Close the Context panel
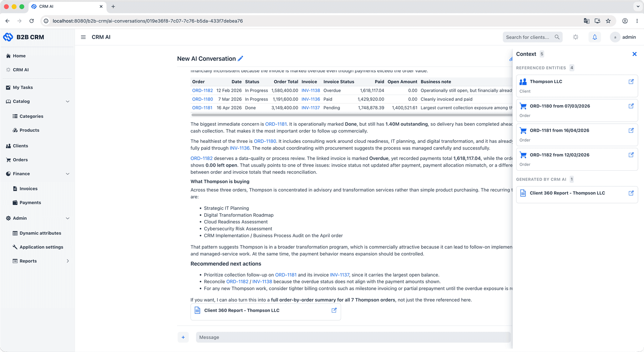The image size is (644, 352). coord(634,54)
